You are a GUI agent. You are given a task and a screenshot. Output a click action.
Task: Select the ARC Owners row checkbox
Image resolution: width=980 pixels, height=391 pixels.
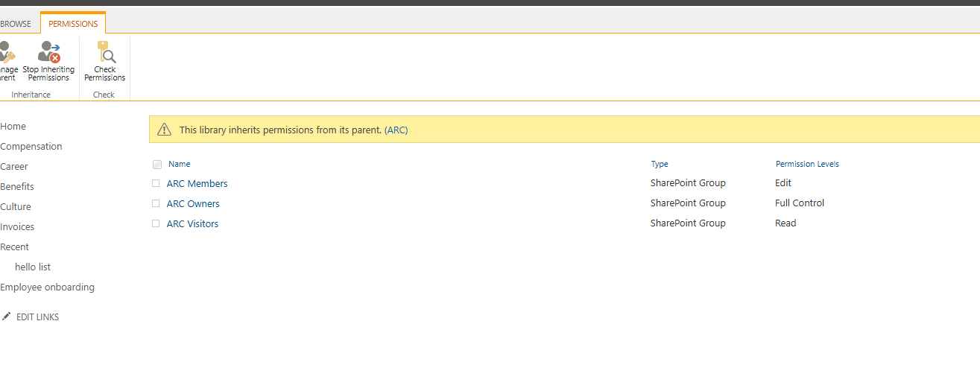(x=156, y=203)
